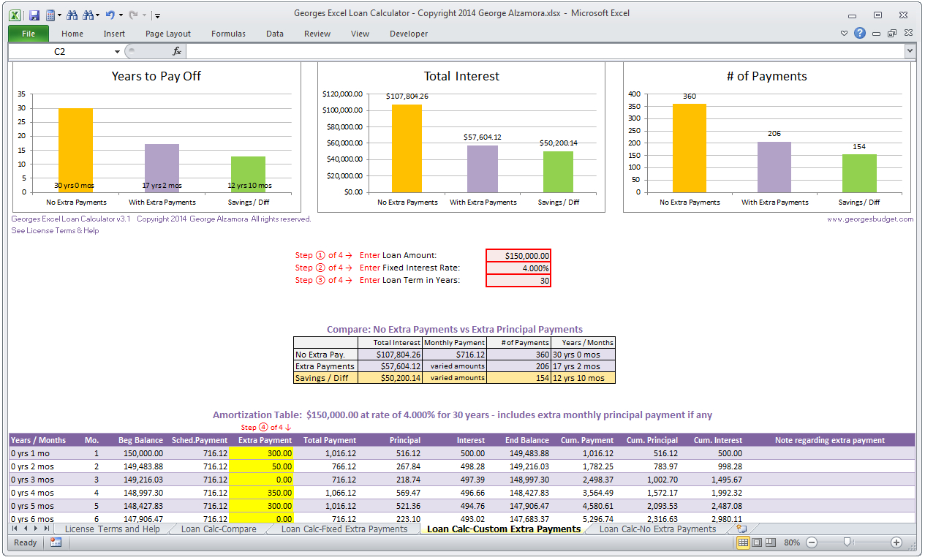Click the zoom in plus button
925x560 pixels.
point(896,542)
